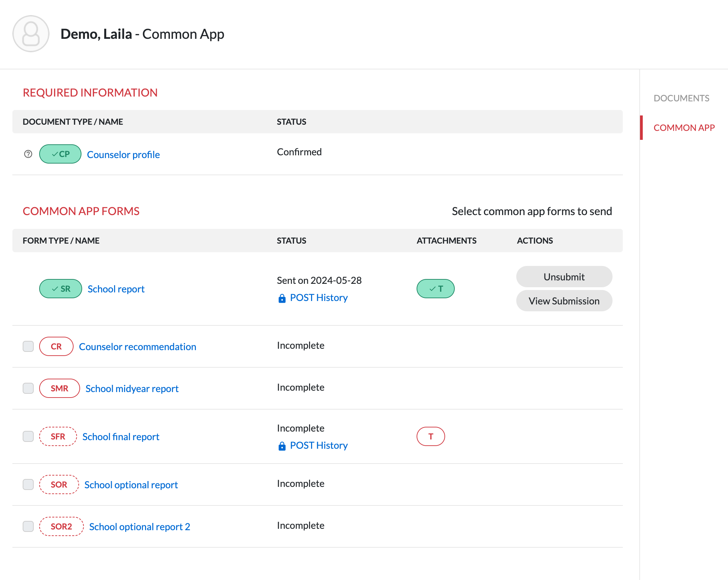
Task: Tick the School optional report 2 checkbox
Action: (28, 526)
